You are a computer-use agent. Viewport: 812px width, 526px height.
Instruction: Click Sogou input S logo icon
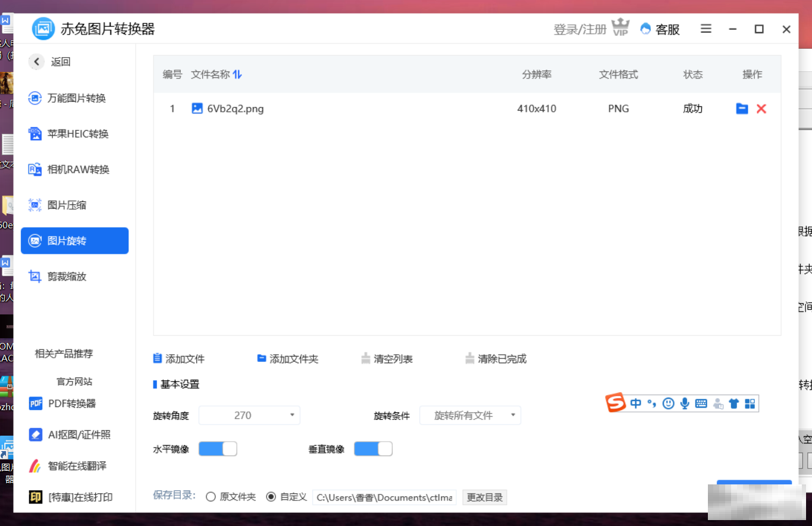pos(616,403)
